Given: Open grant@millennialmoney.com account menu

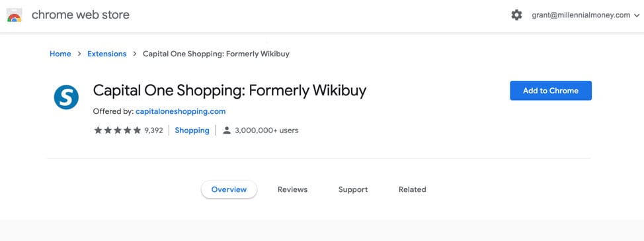Looking at the screenshot, I should [x=581, y=15].
